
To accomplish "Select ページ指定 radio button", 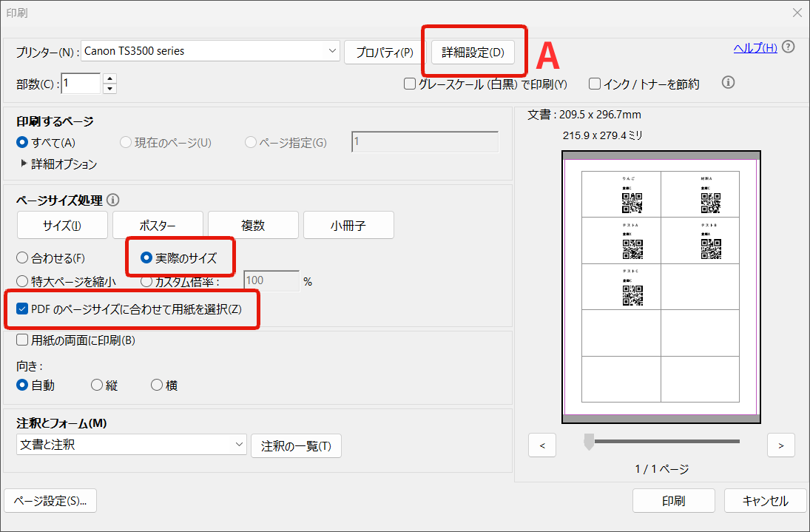I will 251,142.
